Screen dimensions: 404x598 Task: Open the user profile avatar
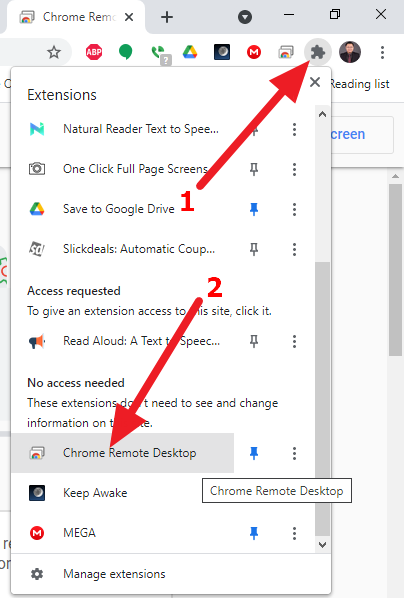click(x=349, y=52)
